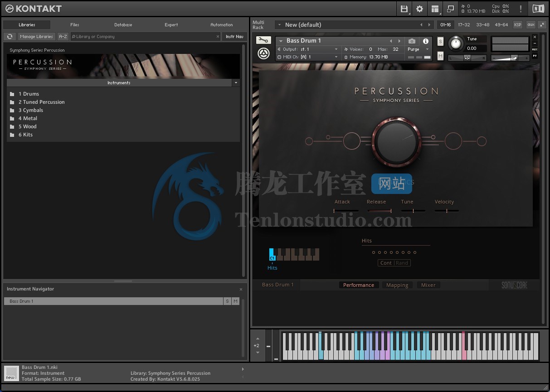Switch to the Files browser tab
The width and height of the screenshot is (550, 392).
pos(75,25)
